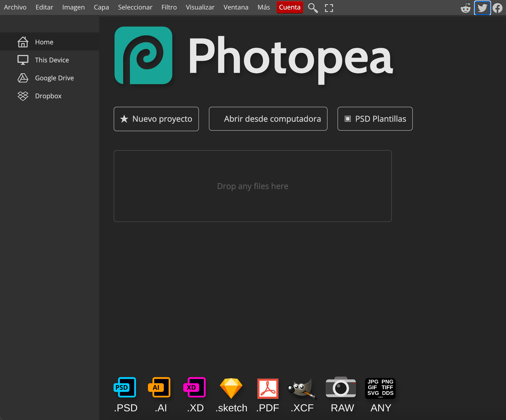Open the Editar menu

coord(44,7)
